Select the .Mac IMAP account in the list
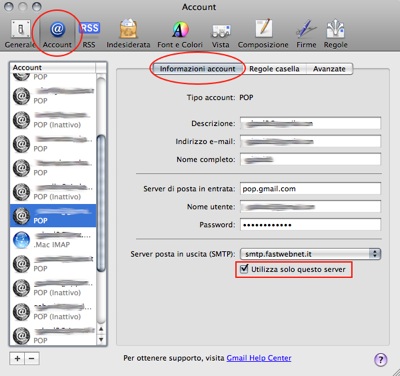This screenshot has height=376, width=400. (53, 240)
